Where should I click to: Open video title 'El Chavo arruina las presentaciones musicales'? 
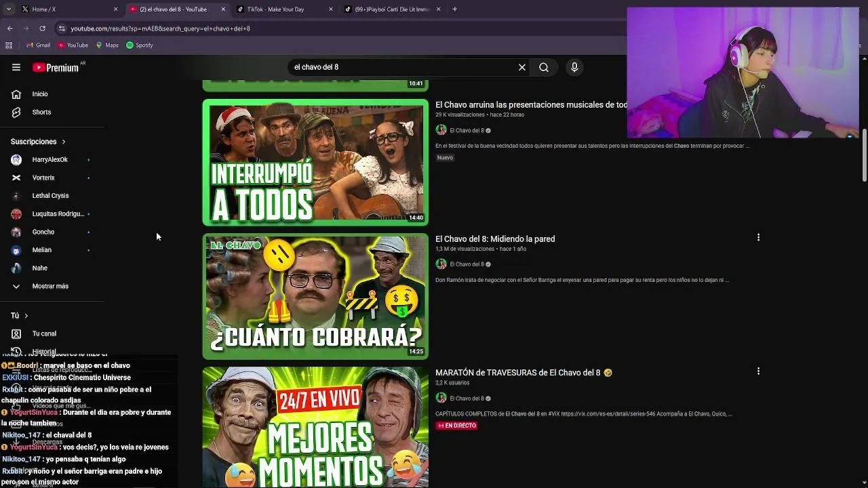(531, 105)
